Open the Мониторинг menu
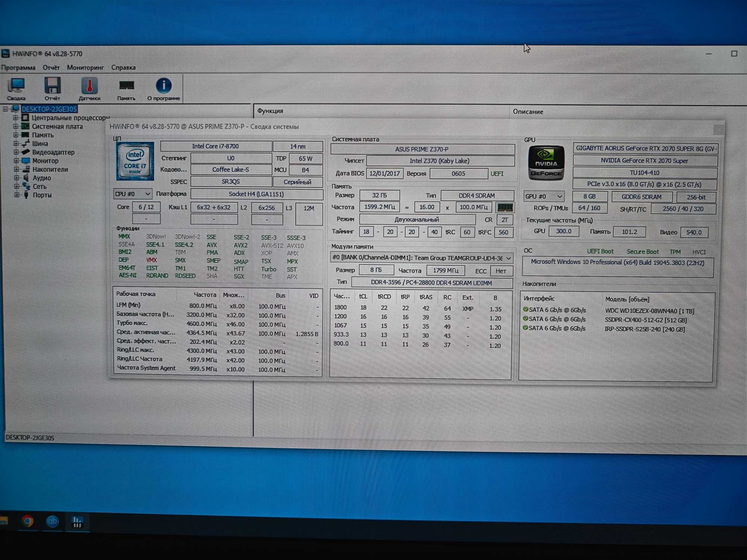747x560 pixels. tap(85, 68)
